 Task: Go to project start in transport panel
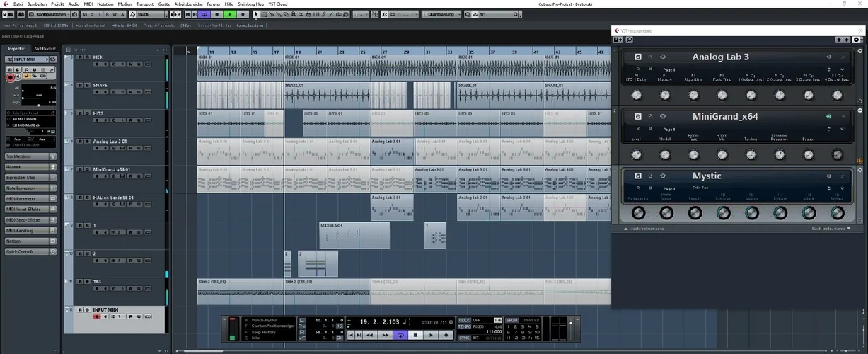(351, 335)
